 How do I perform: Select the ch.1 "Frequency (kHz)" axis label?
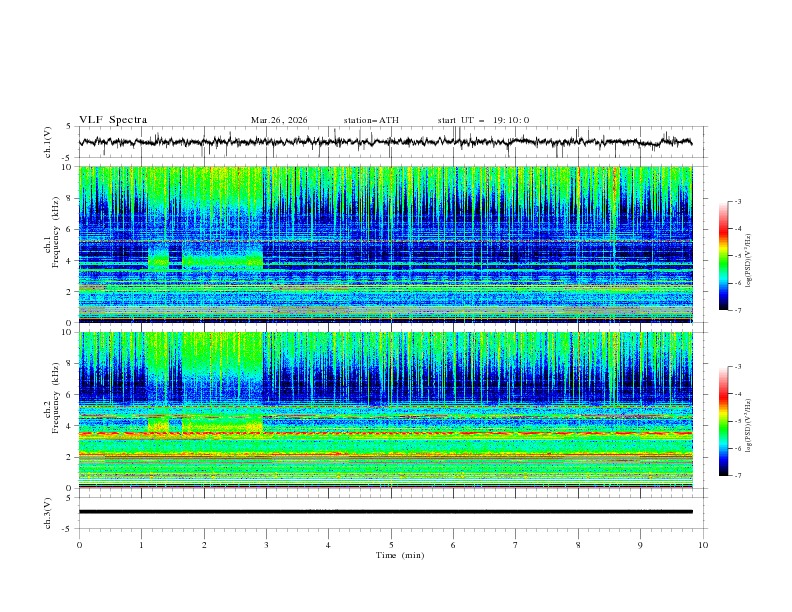click(x=55, y=234)
